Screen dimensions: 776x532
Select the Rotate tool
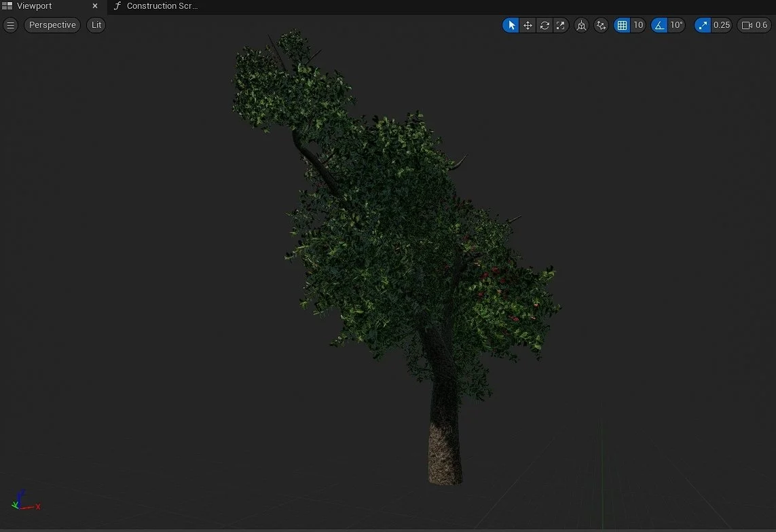pyautogui.click(x=544, y=25)
